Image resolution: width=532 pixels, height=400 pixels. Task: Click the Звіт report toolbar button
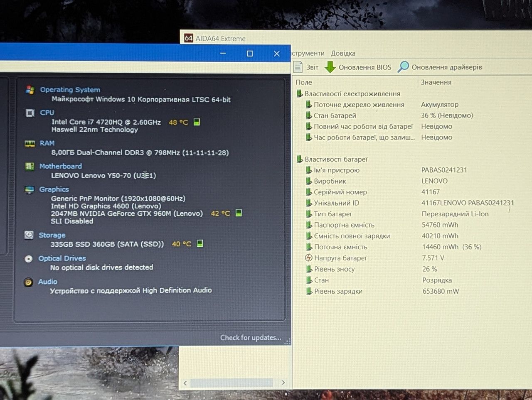306,67
